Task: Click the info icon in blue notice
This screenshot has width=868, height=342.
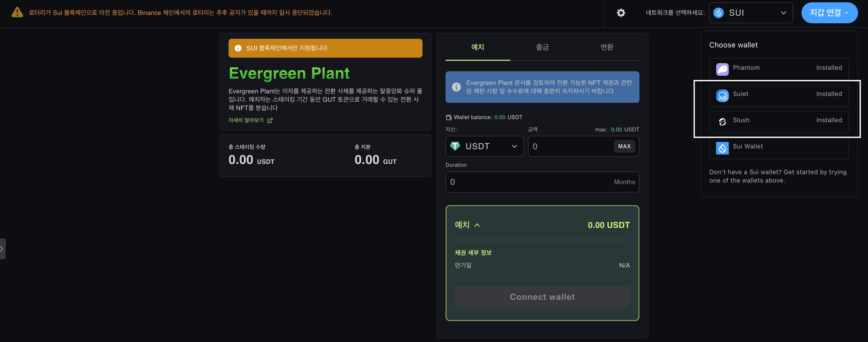Action: pyautogui.click(x=456, y=87)
